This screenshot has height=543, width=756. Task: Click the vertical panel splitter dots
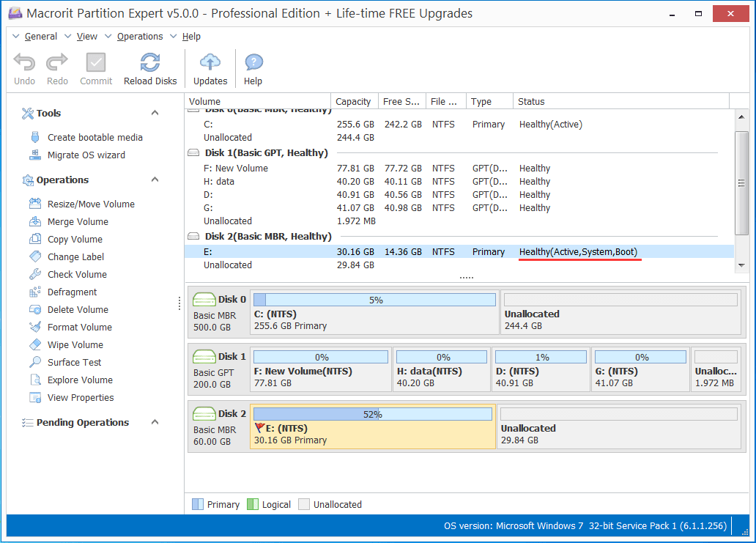179,303
